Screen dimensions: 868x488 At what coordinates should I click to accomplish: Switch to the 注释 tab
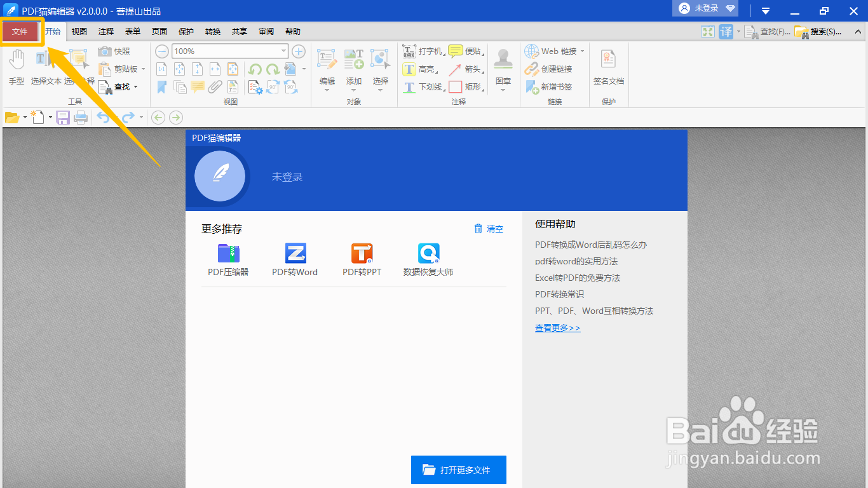pos(106,31)
